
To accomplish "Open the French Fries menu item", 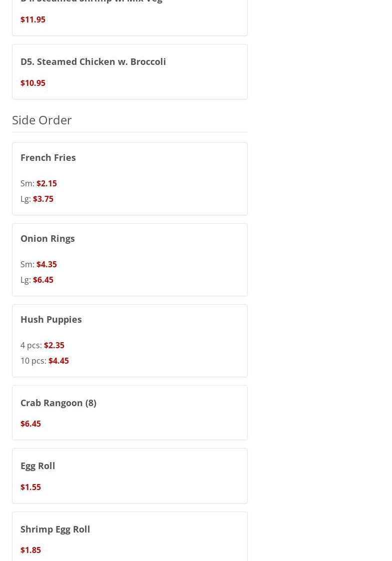I will (48, 157).
